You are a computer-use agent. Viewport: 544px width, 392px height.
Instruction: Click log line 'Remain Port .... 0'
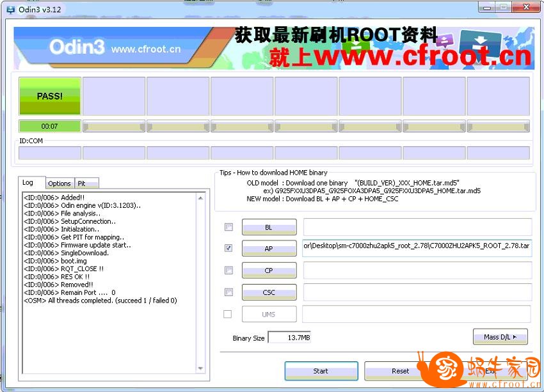(x=69, y=293)
